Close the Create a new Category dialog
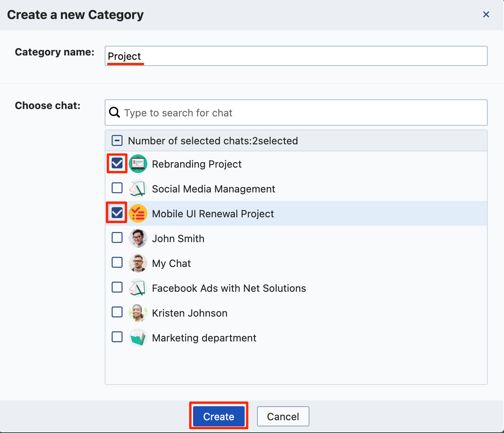The height and width of the screenshot is (433, 504). 486,14
